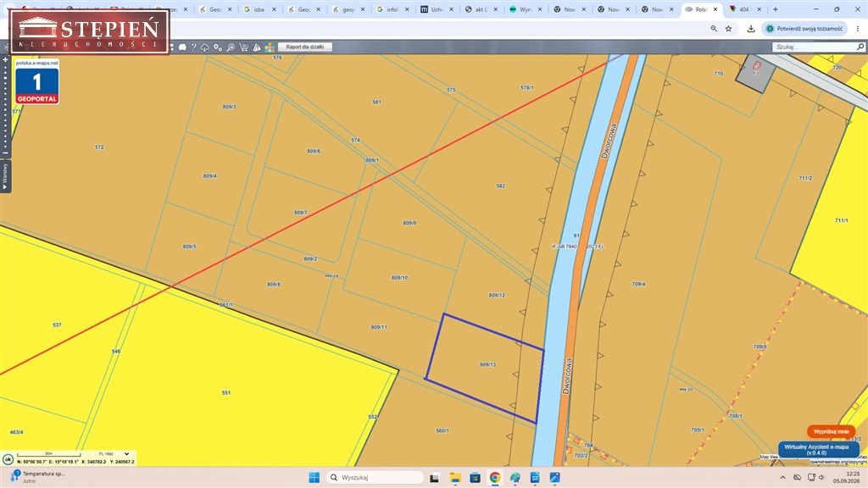Select the magnifier search tool

(x=231, y=47)
